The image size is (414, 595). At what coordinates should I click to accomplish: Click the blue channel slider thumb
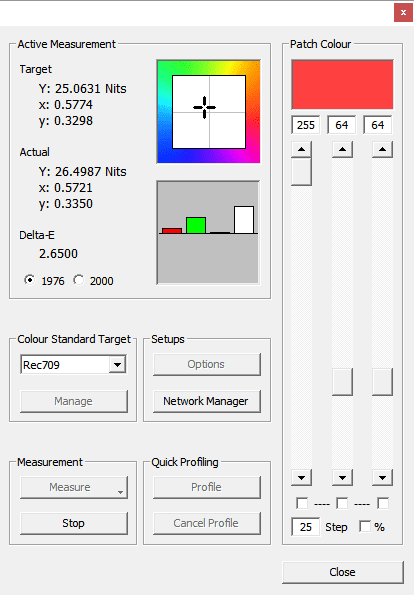click(383, 382)
